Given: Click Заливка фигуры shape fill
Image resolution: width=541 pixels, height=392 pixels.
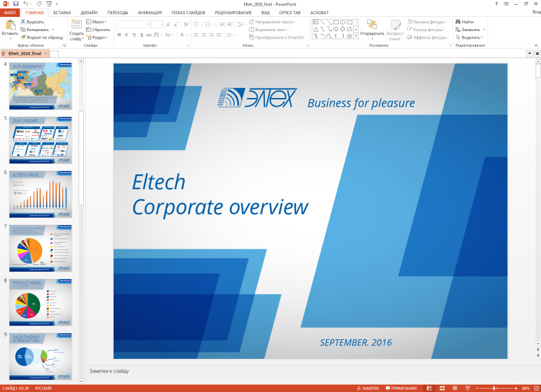Looking at the screenshot, I should pos(427,22).
